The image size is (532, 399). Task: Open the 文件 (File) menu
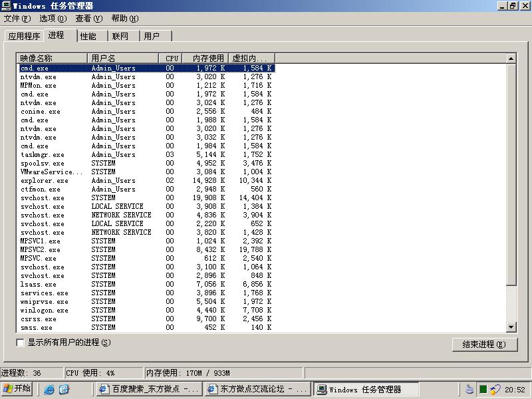[x=17, y=19]
